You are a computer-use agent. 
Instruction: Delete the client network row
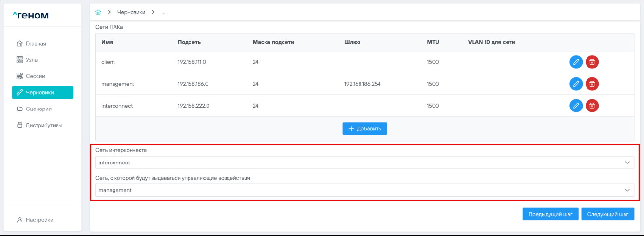point(592,62)
